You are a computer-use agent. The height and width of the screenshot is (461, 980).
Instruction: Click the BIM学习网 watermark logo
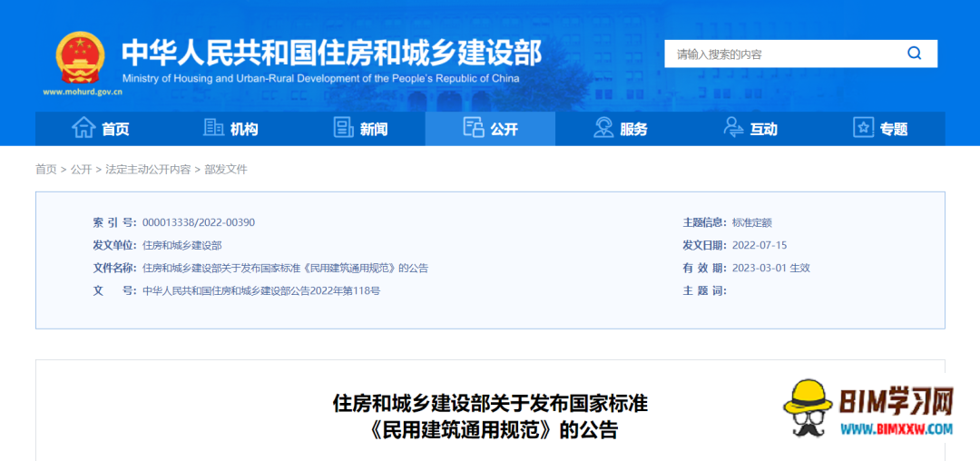pos(868,408)
